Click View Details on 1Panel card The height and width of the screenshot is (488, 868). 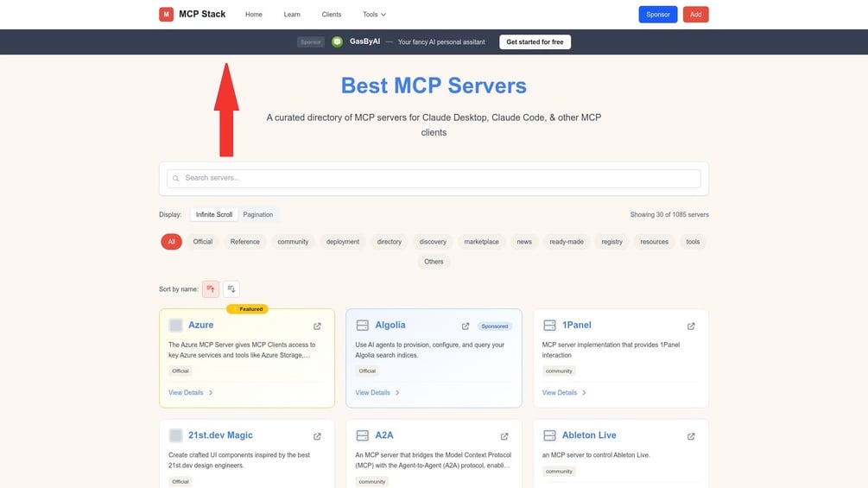coord(564,392)
